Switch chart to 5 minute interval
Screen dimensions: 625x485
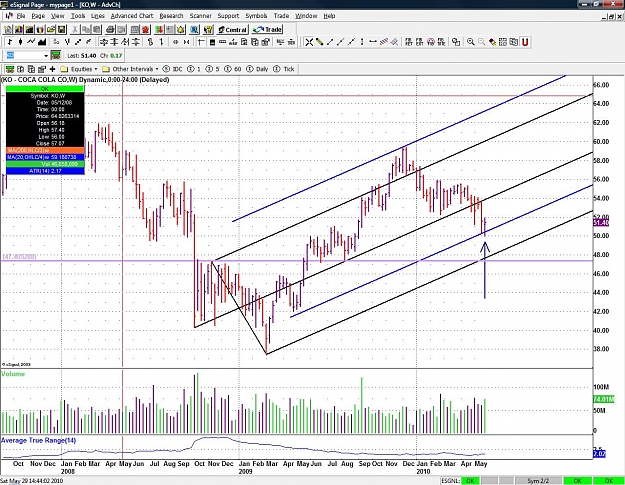[213, 69]
